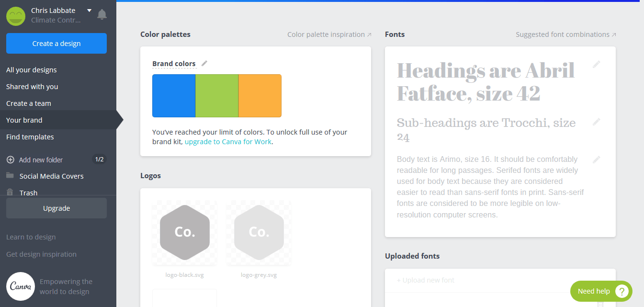Edit the Trocchi sub-headings font
Viewport: 644px width, 307px height.
click(597, 122)
